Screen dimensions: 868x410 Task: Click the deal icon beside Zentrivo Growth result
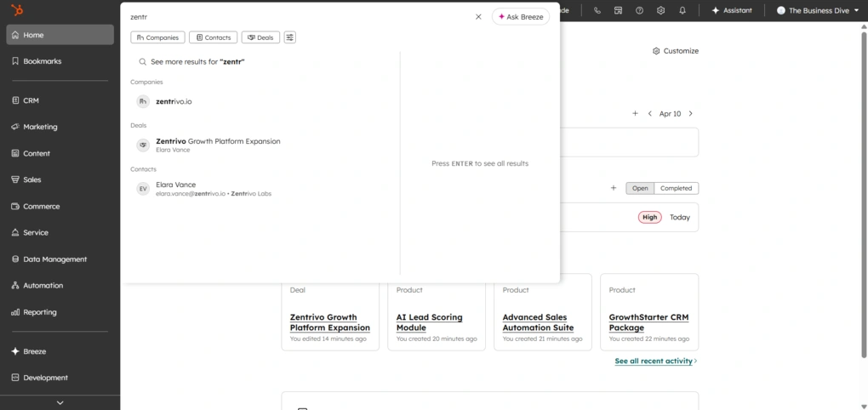pyautogui.click(x=143, y=145)
